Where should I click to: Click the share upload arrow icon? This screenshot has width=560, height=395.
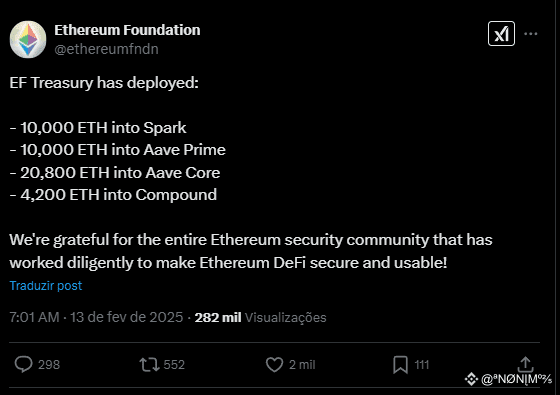tap(525, 364)
